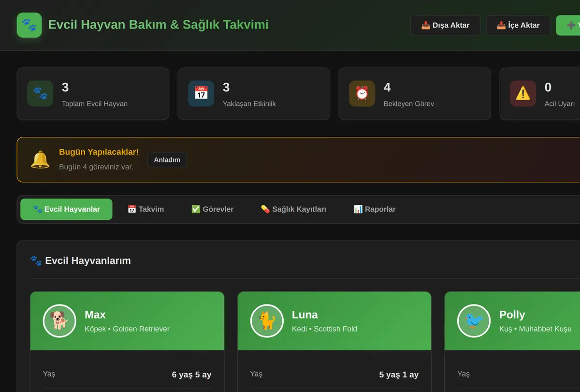The width and height of the screenshot is (580, 392).
Task: Click the calendar icon in Yaklaşan Etkinlik card
Action: pyautogui.click(x=201, y=93)
